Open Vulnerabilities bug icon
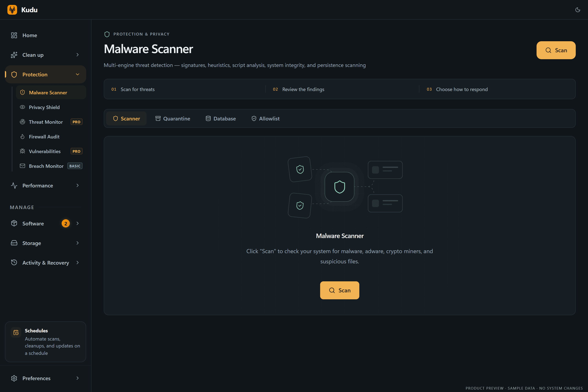Screen dimensions: 588x392 pyautogui.click(x=22, y=151)
